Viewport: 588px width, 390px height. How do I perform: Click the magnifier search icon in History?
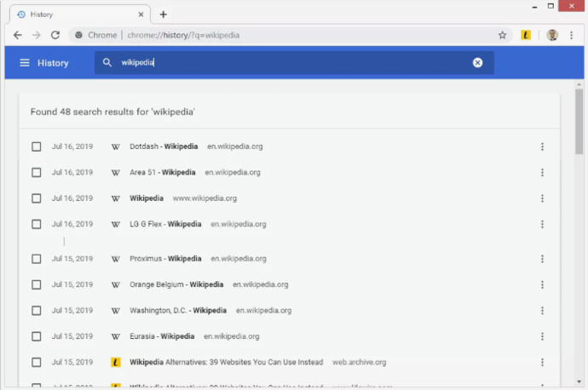[107, 62]
